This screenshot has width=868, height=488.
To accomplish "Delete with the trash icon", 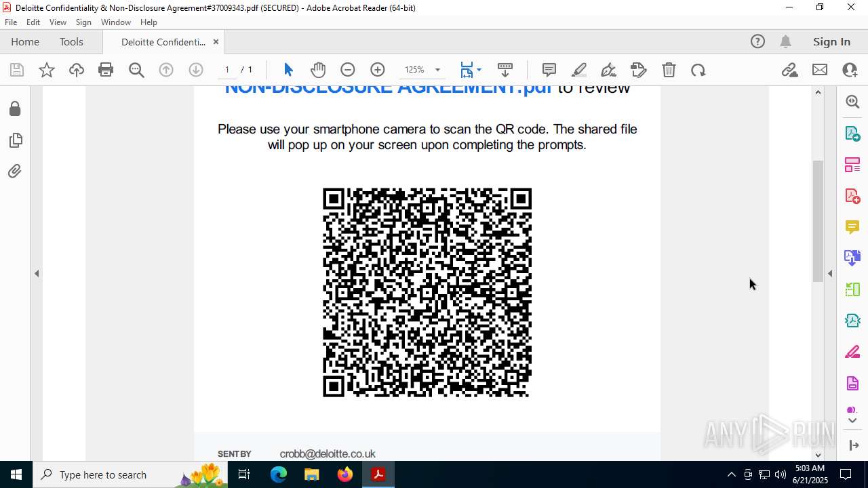I will [x=669, y=70].
